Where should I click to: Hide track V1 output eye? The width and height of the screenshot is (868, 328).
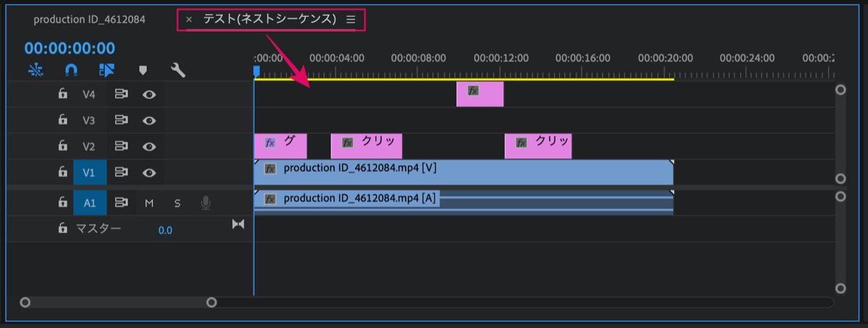pyautogui.click(x=149, y=172)
